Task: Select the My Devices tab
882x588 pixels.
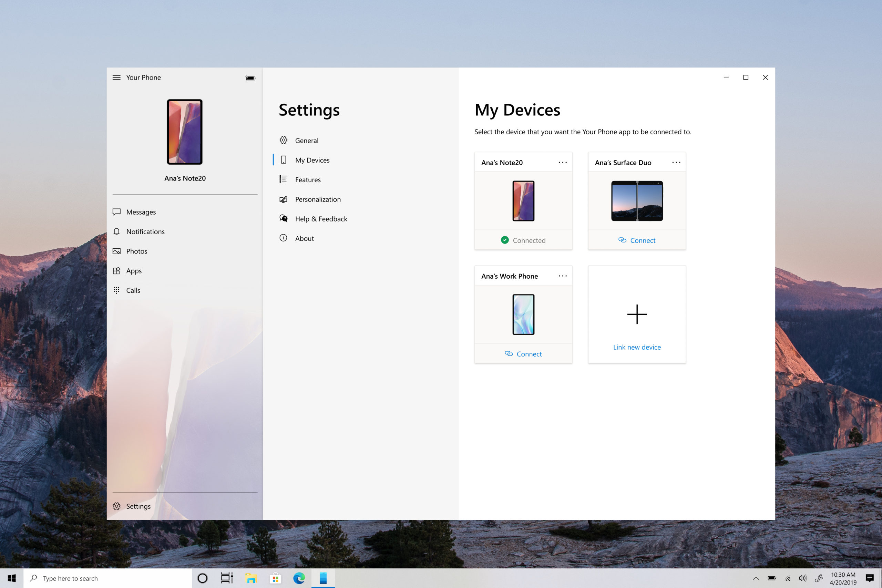Action: [312, 159]
